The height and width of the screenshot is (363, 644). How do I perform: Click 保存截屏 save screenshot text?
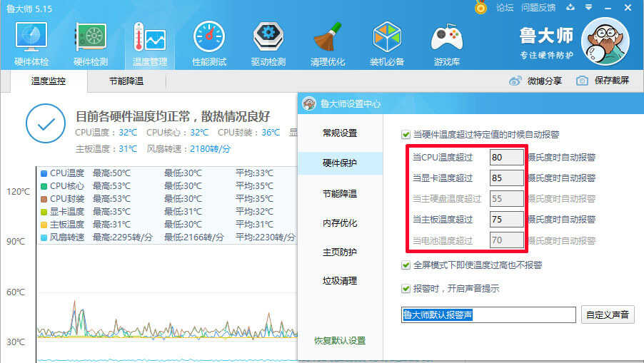point(612,81)
